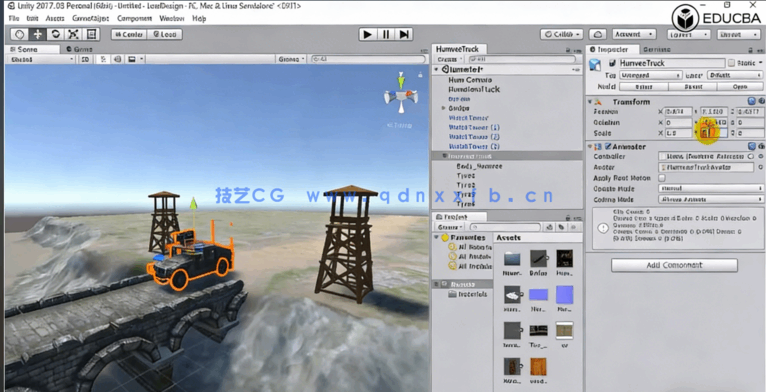The height and width of the screenshot is (392, 766).
Task: Toggle the GameObject active checkbox
Action: (612, 64)
